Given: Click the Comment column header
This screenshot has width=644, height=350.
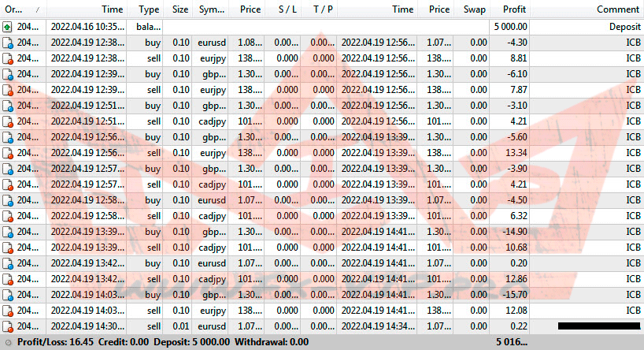Looking at the screenshot, I should click(x=617, y=9).
